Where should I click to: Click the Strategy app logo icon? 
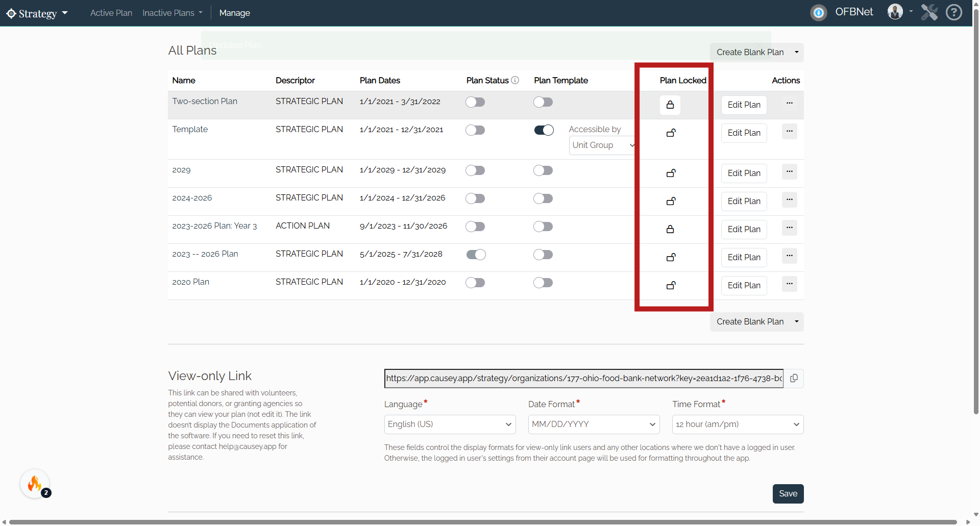pos(11,13)
